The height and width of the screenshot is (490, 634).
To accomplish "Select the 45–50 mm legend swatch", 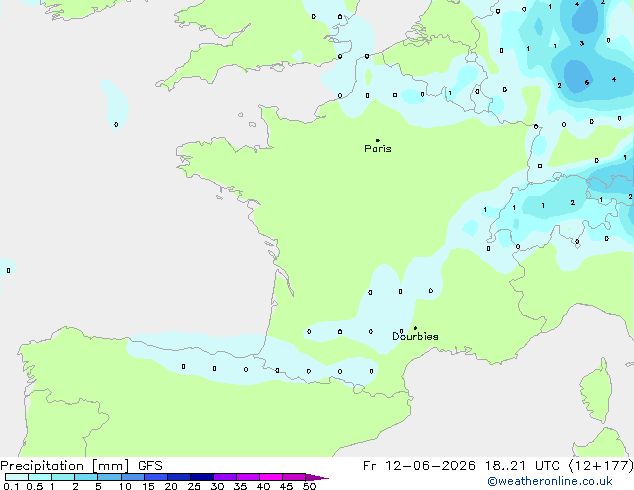I will click(x=294, y=477).
